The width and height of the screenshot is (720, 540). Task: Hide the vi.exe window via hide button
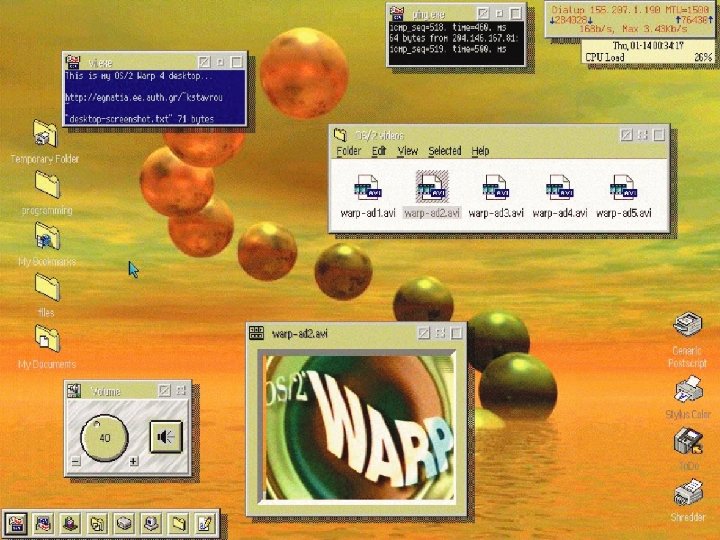[204, 62]
